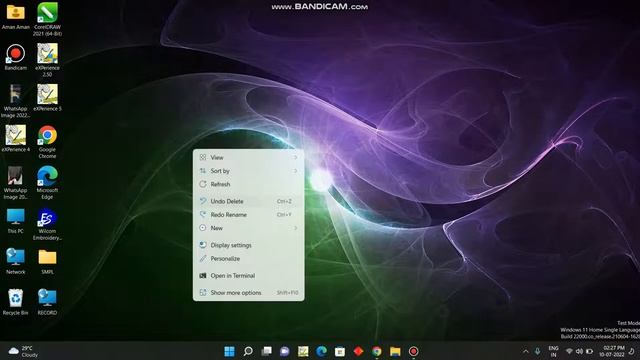640x360 pixels.
Task: Click the microphone icon in system tray
Action: [538, 351]
